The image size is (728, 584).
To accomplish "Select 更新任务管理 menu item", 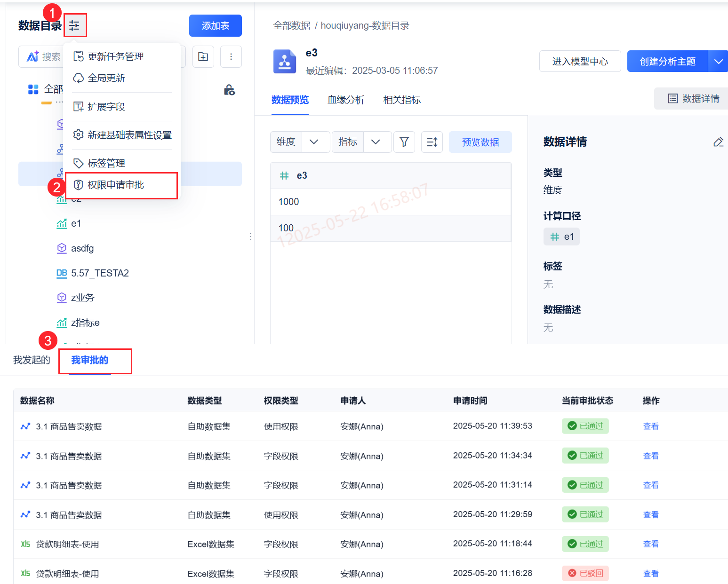I will click(x=122, y=56).
